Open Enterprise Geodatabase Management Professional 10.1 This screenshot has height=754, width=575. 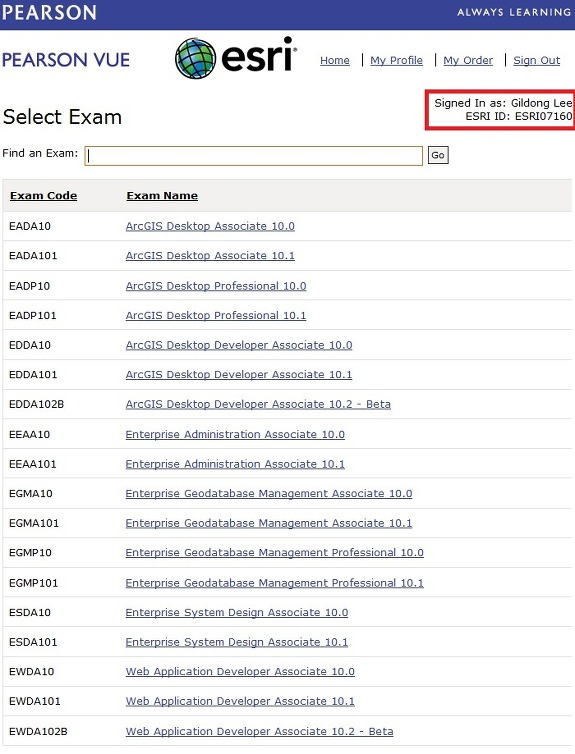coord(275,583)
